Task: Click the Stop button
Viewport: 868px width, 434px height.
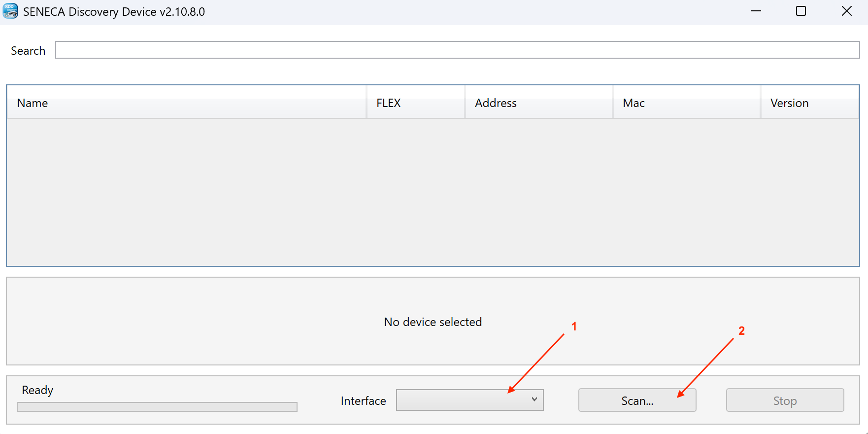Action: pyautogui.click(x=785, y=400)
